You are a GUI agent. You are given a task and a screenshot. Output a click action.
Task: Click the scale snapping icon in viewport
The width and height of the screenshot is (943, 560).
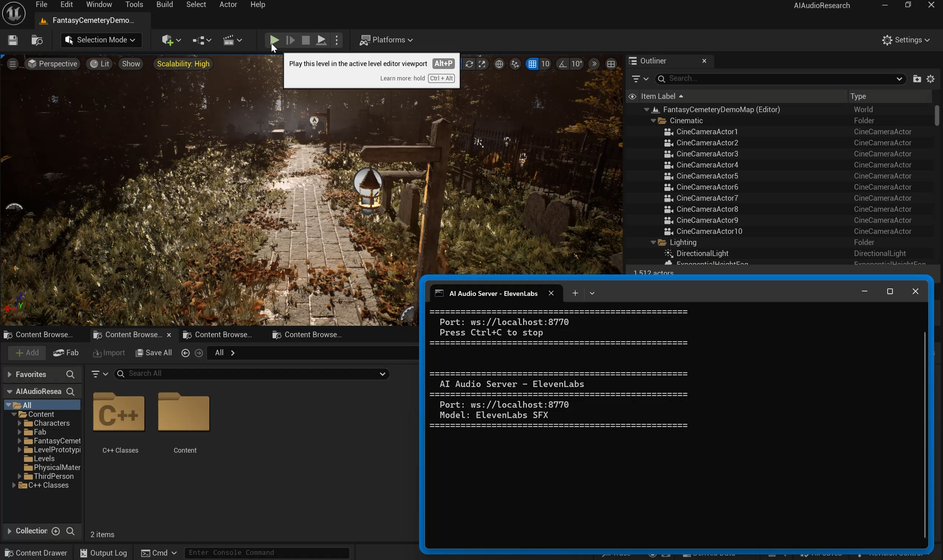pyautogui.click(x=482, y=64)
